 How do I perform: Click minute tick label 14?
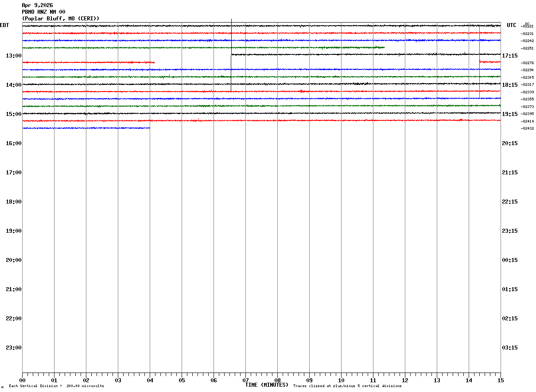[x=469, y=380]
